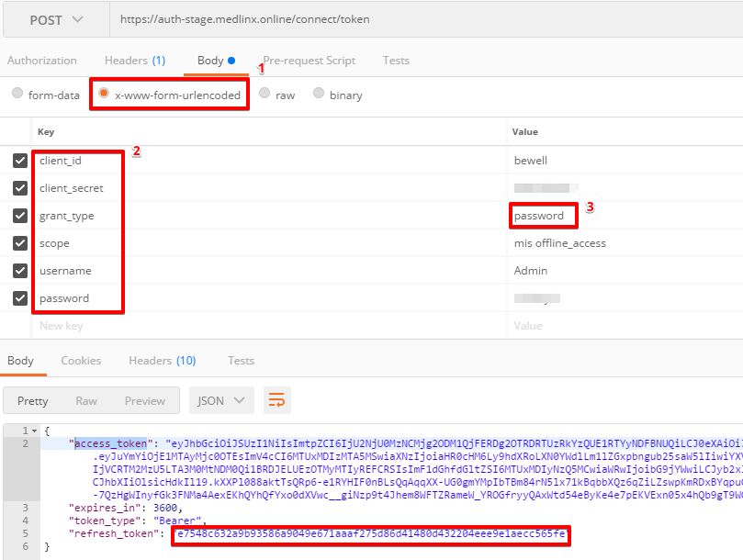
Task: Open the Headers (1) request tab
Action: [134, 61]
